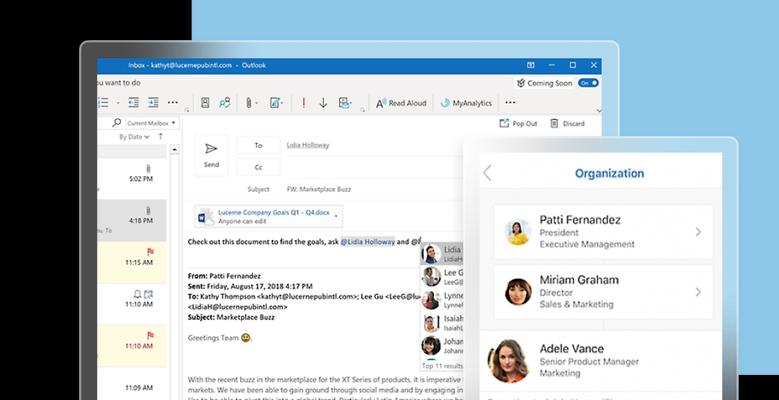Click the Greetings Team line in body
779x400 pixels.
point(220,337)
